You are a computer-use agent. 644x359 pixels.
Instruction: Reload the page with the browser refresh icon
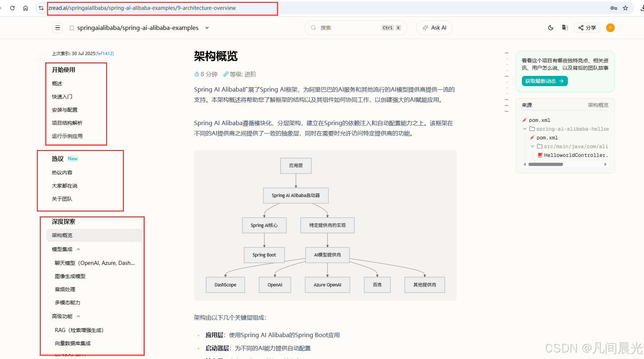tap(12, 8)
